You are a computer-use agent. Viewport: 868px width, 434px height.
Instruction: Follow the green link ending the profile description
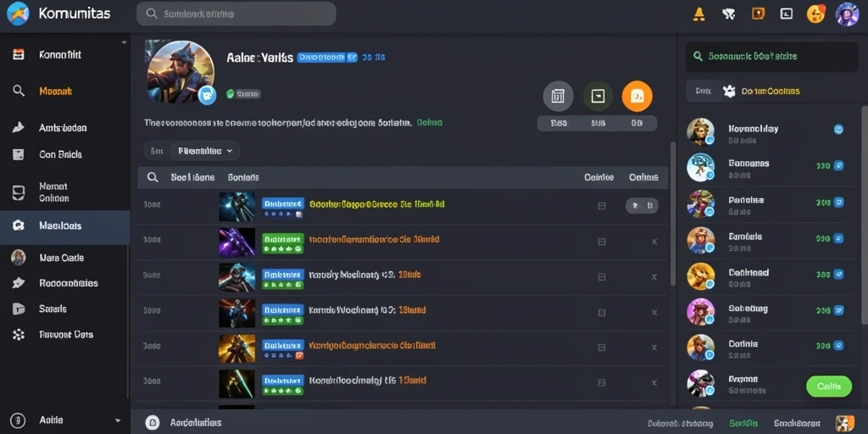pos(429,122)
